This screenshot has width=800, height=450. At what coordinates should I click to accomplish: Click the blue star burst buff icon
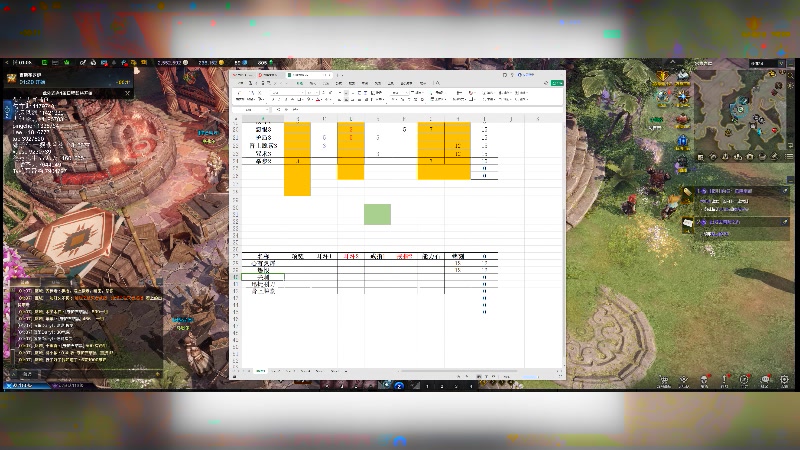pos(683,96)
